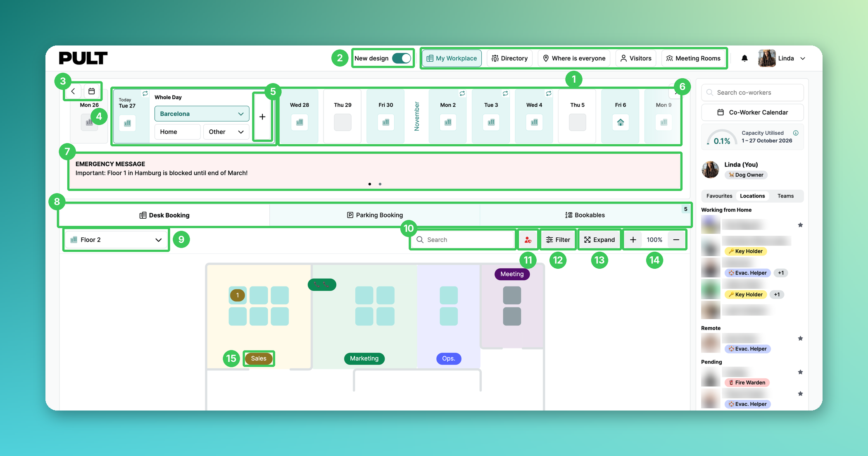Click the office icon on Mon 26
868x456 pixels.
89,122
